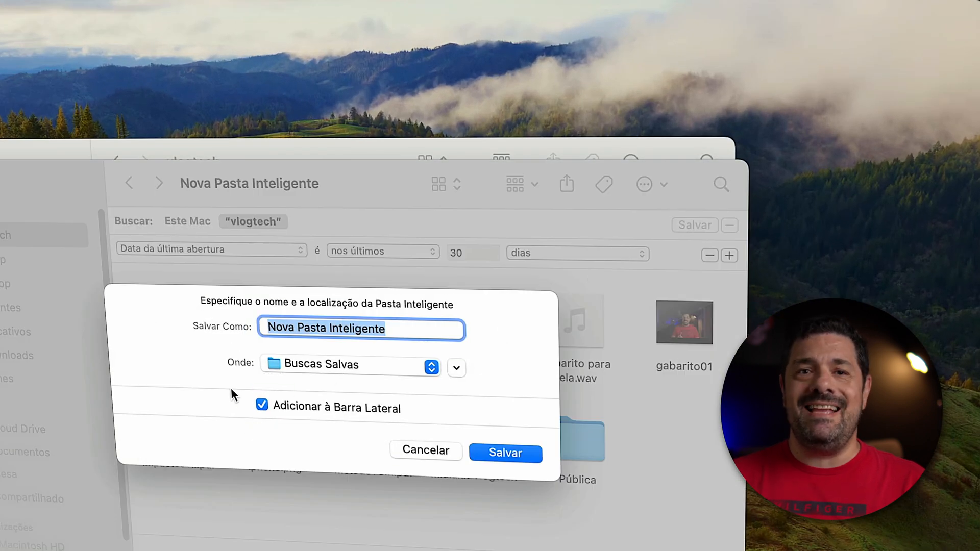The image size is (980, 551).
Task: Select the gabarito01 thumbnail
Action: [684, 322]
